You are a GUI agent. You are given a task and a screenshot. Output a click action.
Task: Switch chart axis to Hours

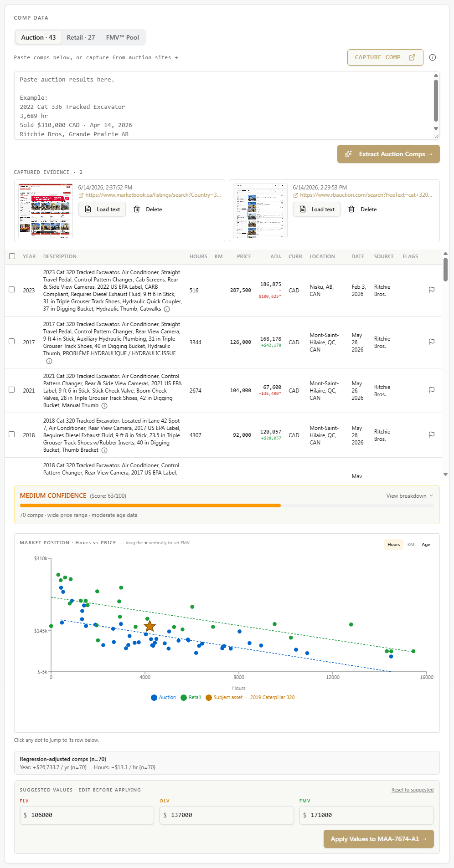coord(394,545)
